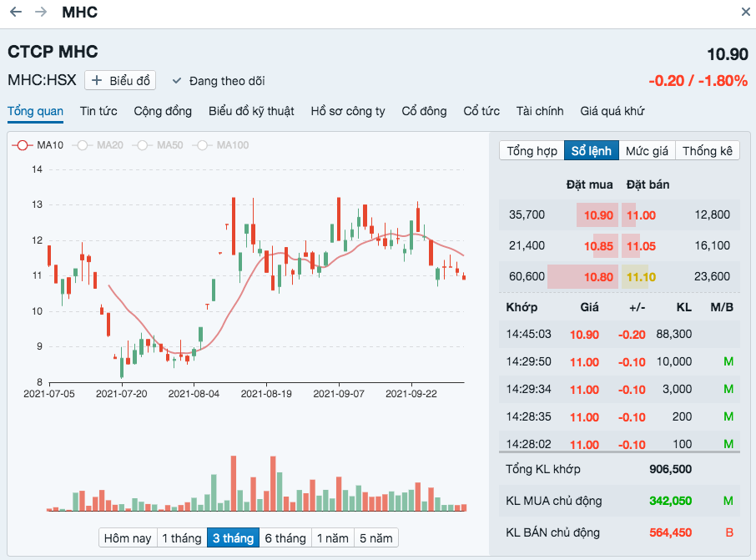Click the 2021-08-04 date axis label
This screenshot has width=756, height=560.
click(194, 394)
